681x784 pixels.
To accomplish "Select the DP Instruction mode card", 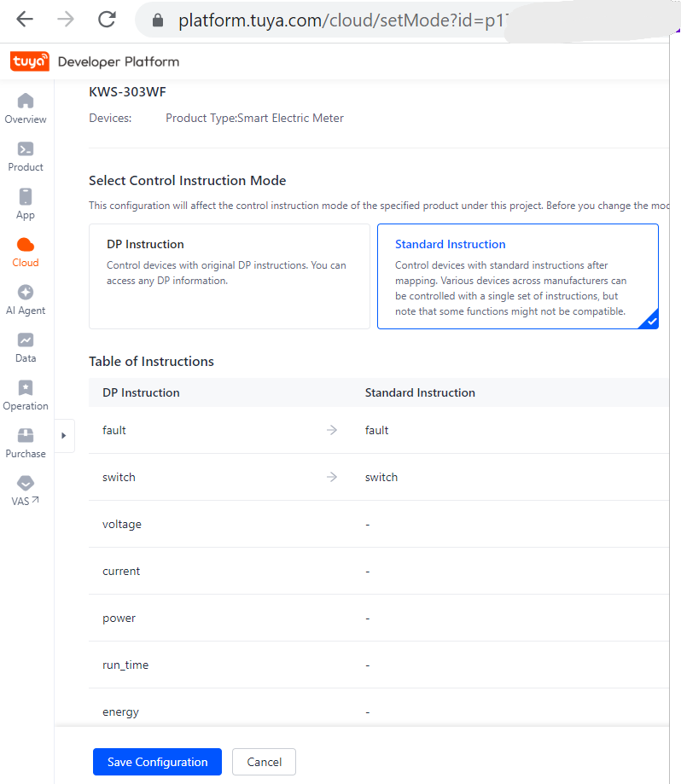I will click(x=229, y=276).
